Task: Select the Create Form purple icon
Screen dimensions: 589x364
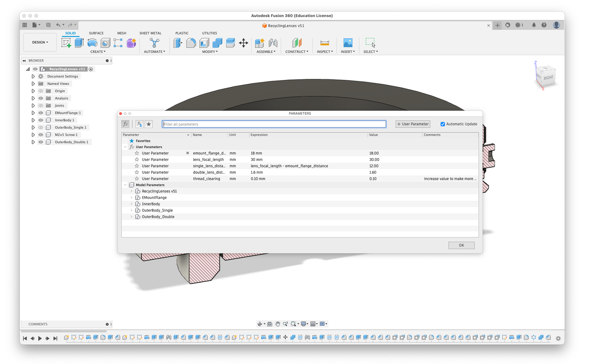Action: click(x=132, y=43)
